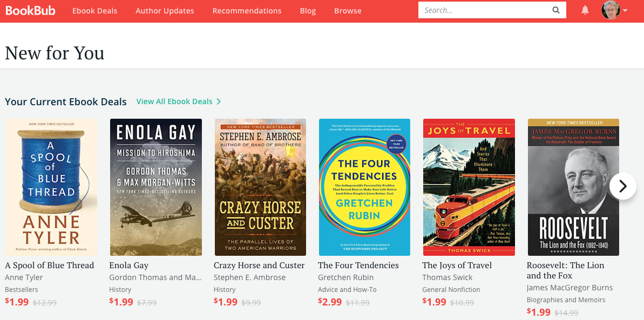Open author Thomas Swick

point(448,278)
